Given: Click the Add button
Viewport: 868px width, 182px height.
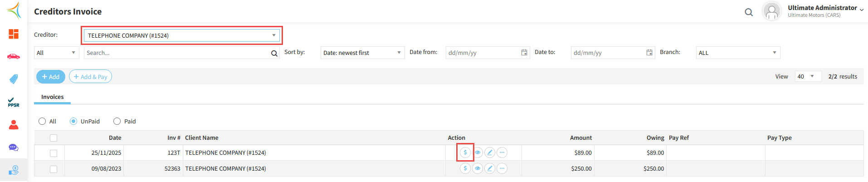Looking at the screenshot, I should pos(51,77).
